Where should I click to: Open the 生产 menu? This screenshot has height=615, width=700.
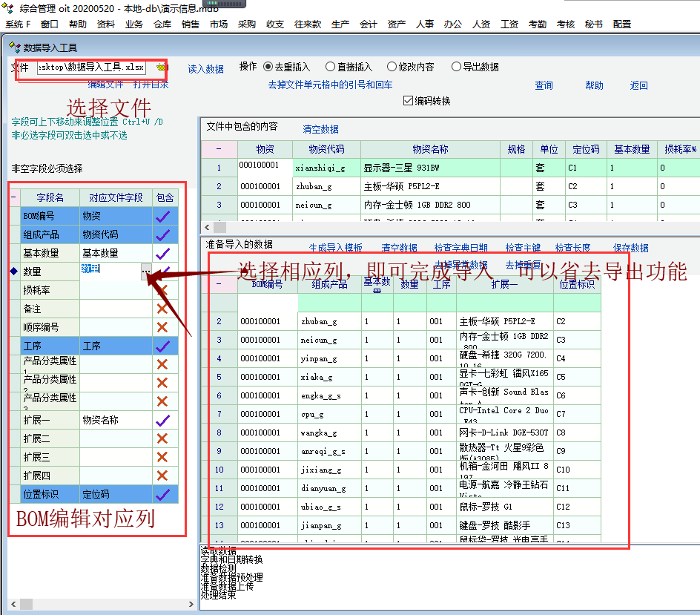pos(340,24)
